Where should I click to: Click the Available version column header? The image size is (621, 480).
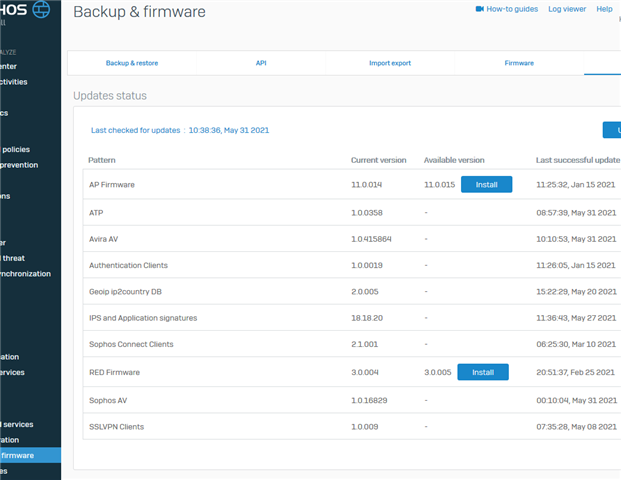[454, 160]
